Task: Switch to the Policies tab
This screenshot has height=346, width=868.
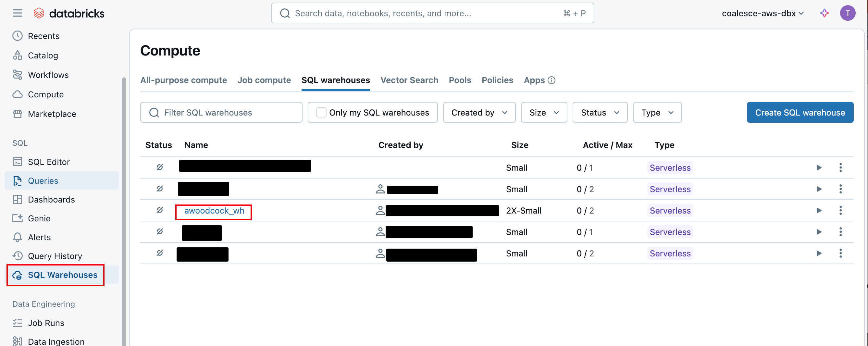Action: pos(497,80)
